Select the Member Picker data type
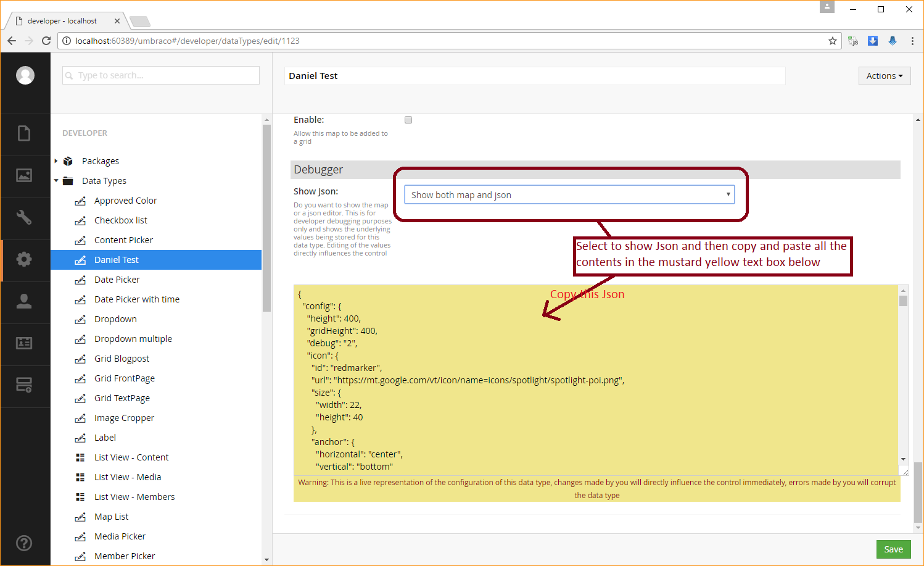This screenshot has width=924, height=566. pyautogui.click(x=125, y=556)
